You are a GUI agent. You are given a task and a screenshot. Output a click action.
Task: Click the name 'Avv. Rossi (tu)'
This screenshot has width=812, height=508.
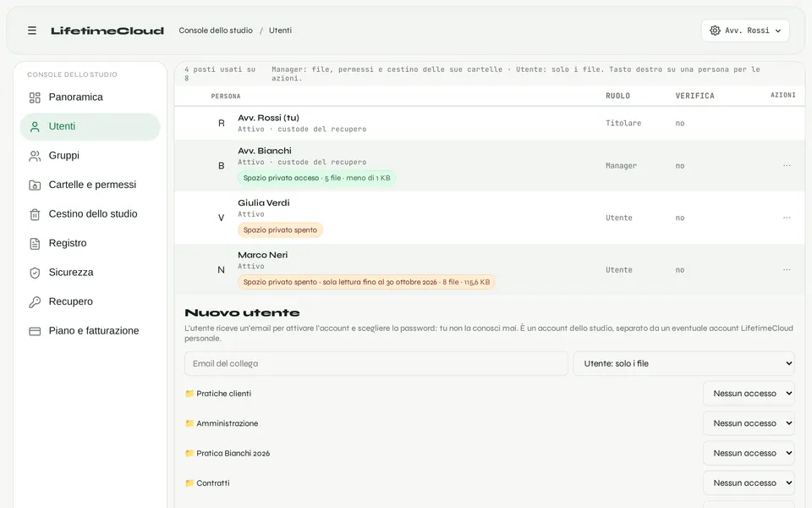pyautogui.click(x=268, y=118)
